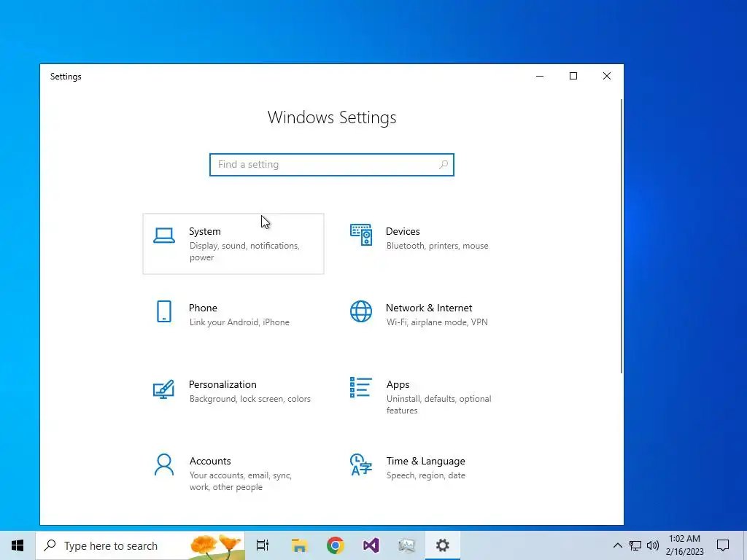747x560 pixels.
Task: Click the Type here to search box
Action: tap(141, 545)
